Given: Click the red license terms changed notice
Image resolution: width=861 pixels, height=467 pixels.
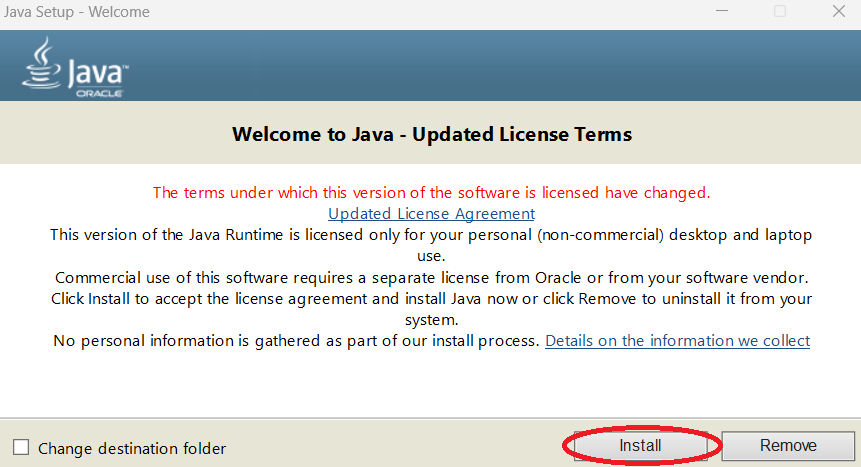Looking at the screenshot, I should [431, 192].
